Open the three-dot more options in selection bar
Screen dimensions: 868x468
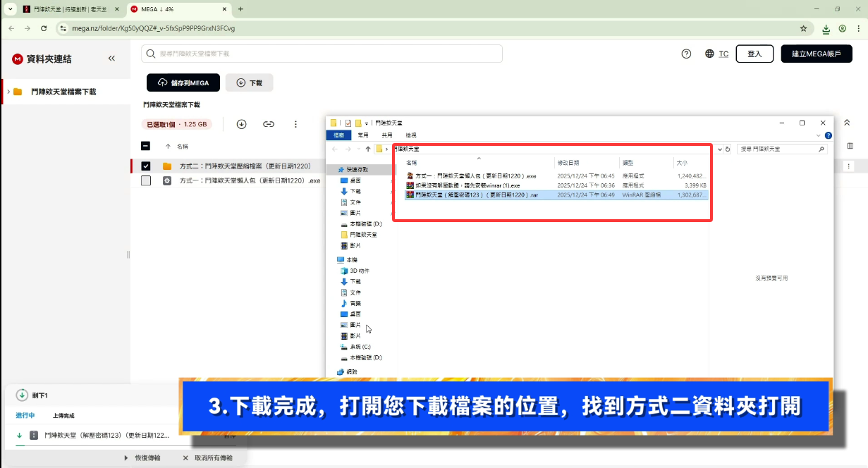point(296,124)
